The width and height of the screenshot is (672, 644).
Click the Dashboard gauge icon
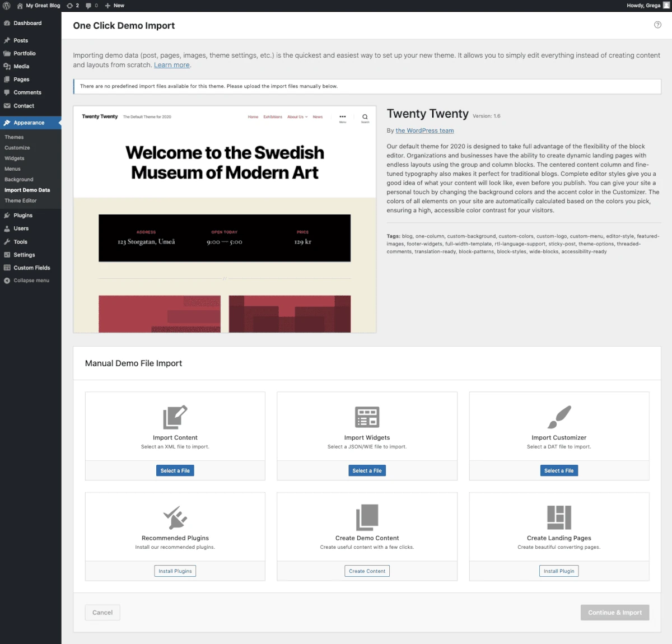pos(7,23)
